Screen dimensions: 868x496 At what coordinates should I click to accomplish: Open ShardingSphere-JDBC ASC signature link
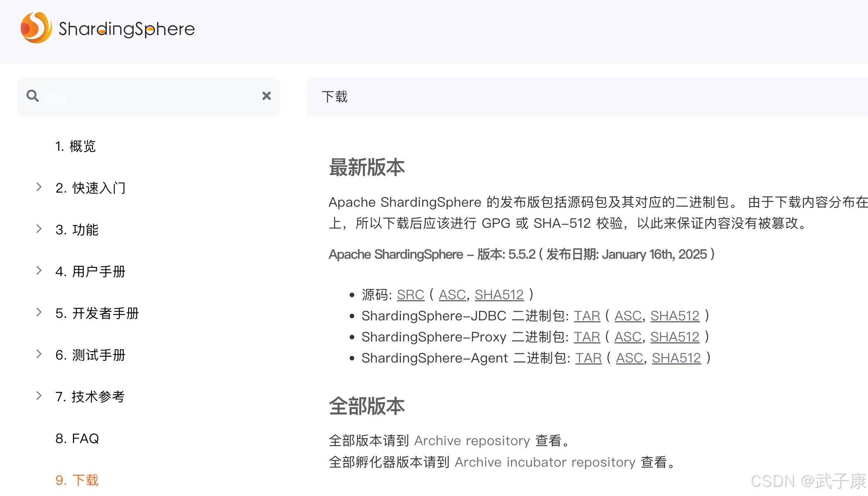coord(628,316)
